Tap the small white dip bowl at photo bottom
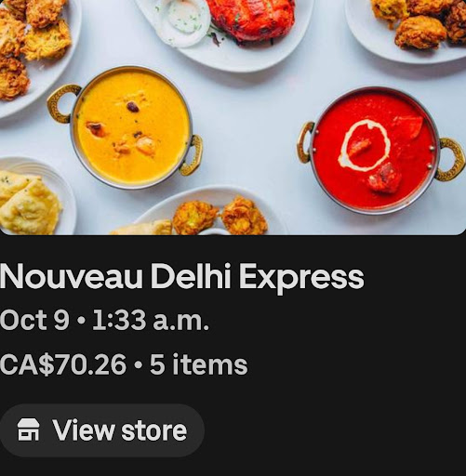This screenshot has width=466, height=476. pos(214,231)
